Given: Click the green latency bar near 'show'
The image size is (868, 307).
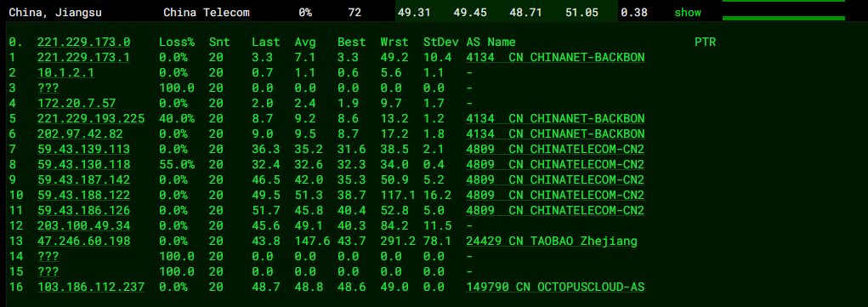Looking at the screenshot, I should click(783, 19).
